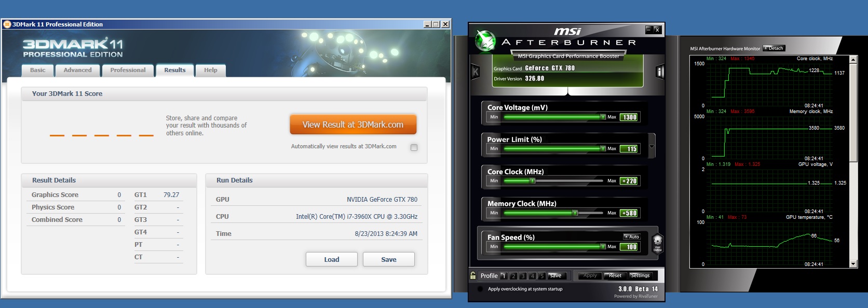Click Driver Version 326.80 text
This screenshot has width=868, height=308.
pos(519,79)
